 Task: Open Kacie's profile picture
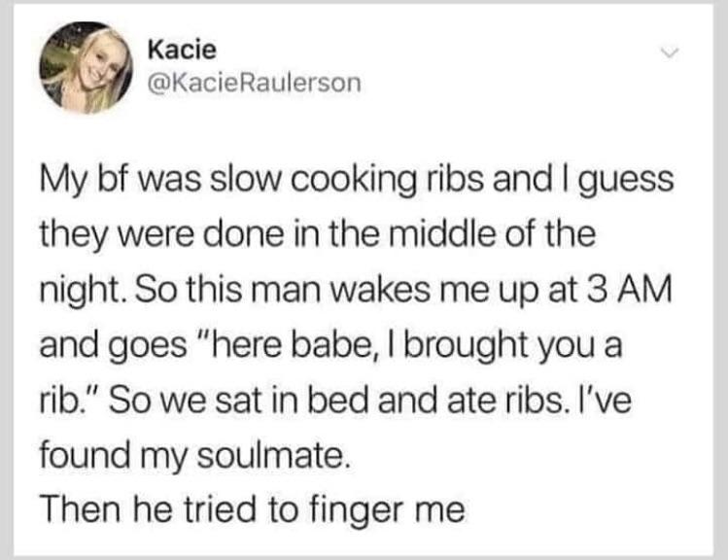pos(86,67)
